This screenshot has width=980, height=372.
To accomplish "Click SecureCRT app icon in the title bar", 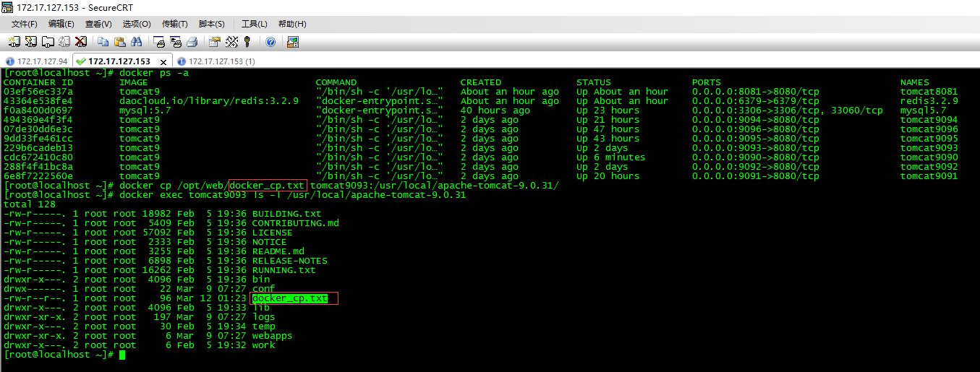I will (x=7, y=7).
